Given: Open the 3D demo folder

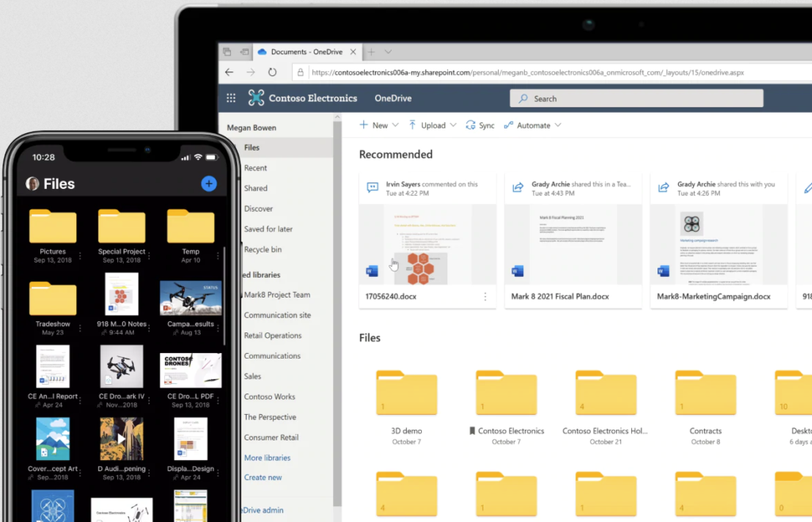Looking at the screenshot, I should (x=407, y=392).
